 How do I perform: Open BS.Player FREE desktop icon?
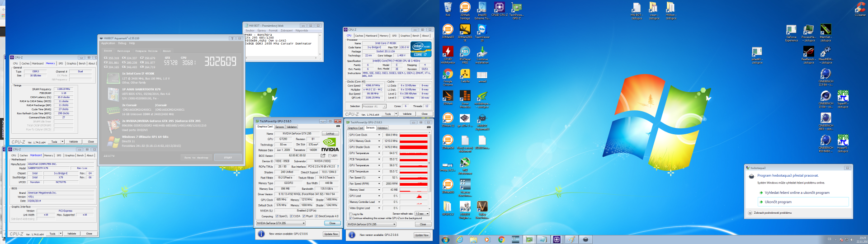click(465, 55)
